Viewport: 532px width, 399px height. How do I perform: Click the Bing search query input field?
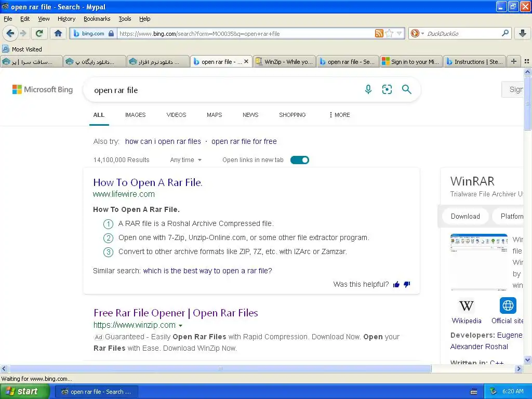coord(224,90)
